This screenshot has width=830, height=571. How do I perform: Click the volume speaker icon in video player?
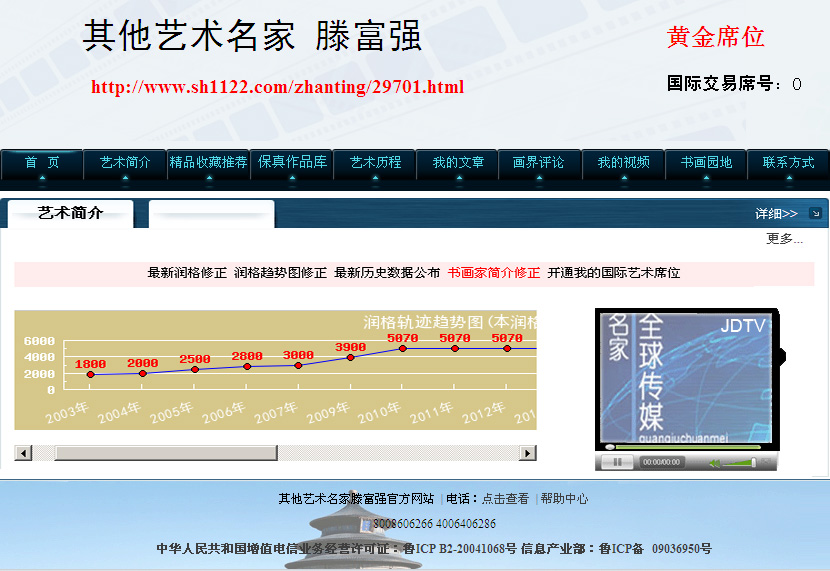(714, 463)
